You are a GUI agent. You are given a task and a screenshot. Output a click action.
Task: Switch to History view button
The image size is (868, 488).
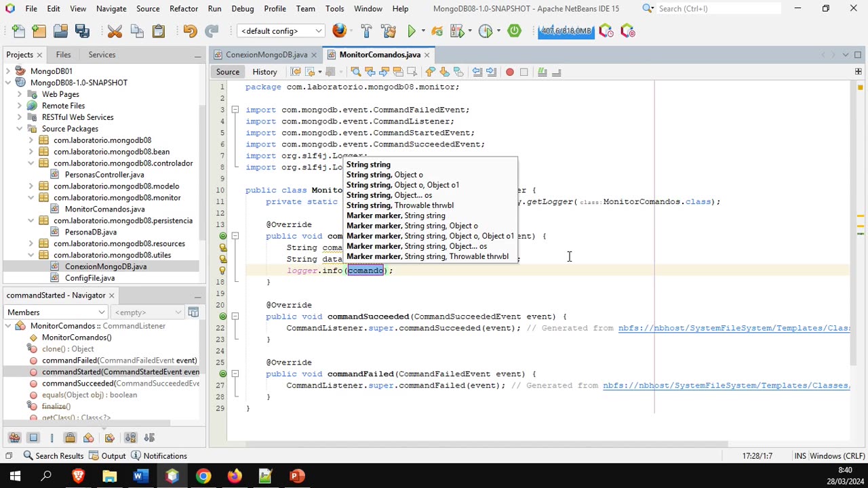click(264, 72)
